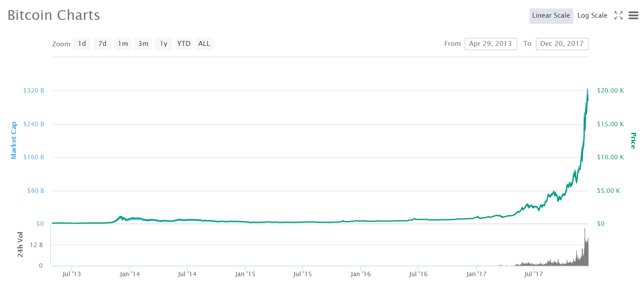
Task: Click the Jan '17 date label
Action: 477,274
